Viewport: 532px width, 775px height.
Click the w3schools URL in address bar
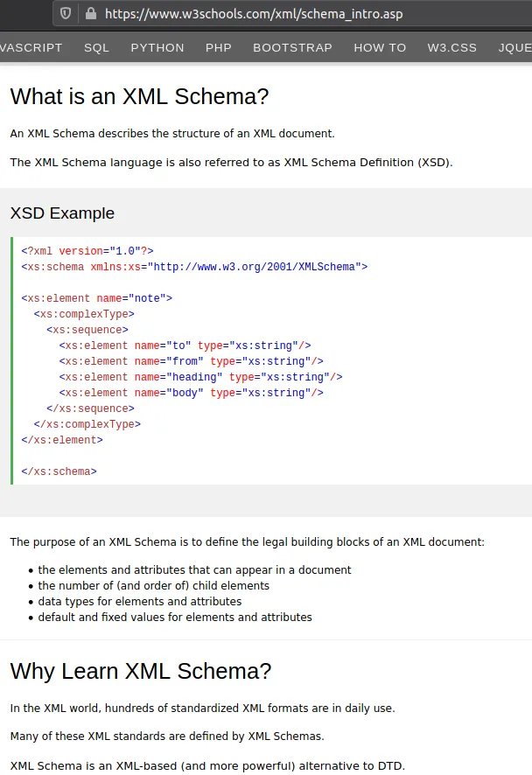(254, 14)
